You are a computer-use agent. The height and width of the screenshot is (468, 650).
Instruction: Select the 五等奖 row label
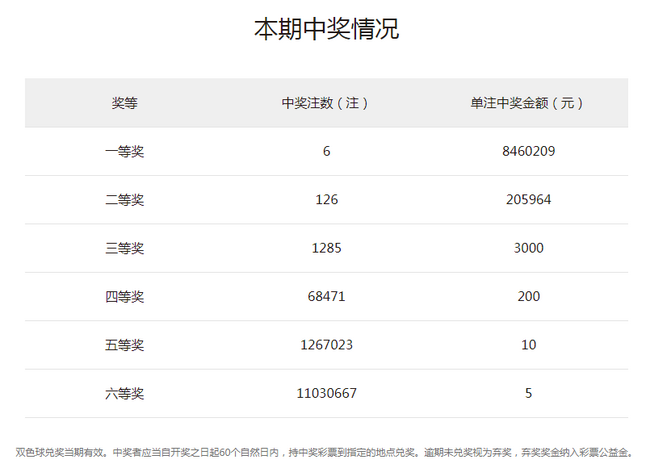125,345
